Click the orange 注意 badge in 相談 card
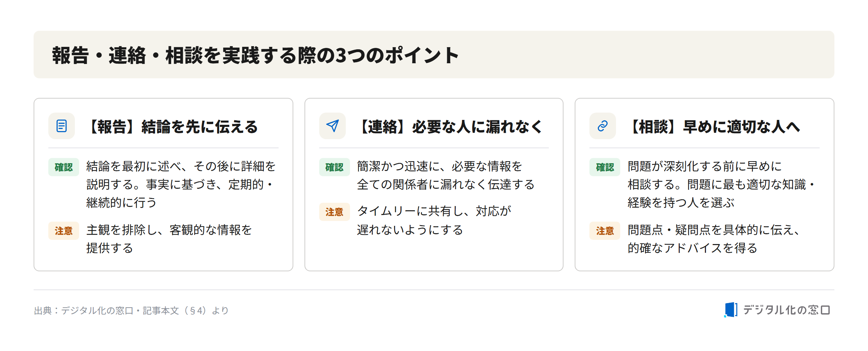The image size is (868, 351). coord(605,231)
